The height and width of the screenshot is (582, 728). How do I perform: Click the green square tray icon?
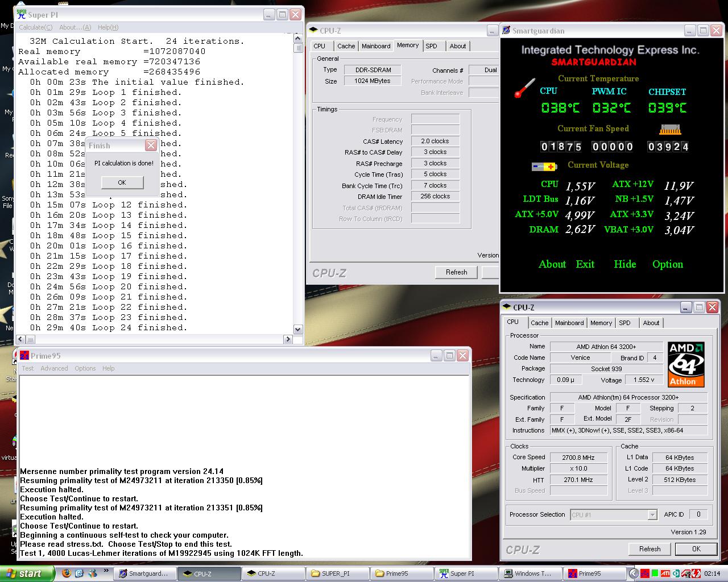[x=655, y=573]
